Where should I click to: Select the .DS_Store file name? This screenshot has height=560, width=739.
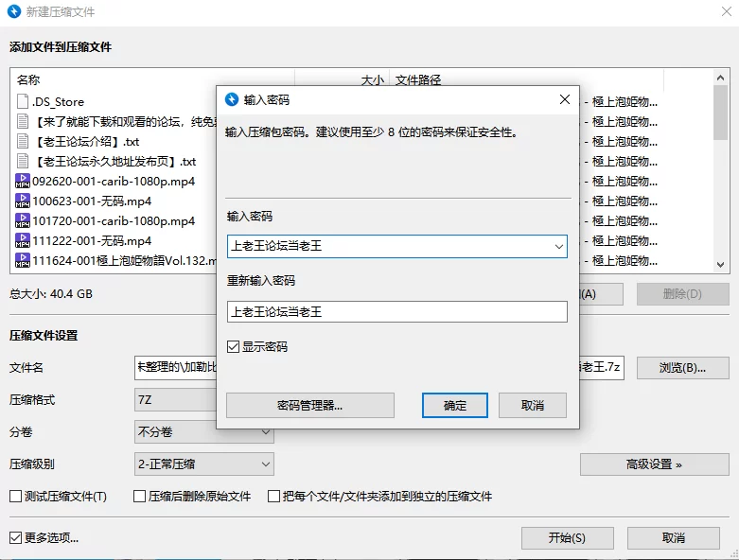tap(58, 102)
